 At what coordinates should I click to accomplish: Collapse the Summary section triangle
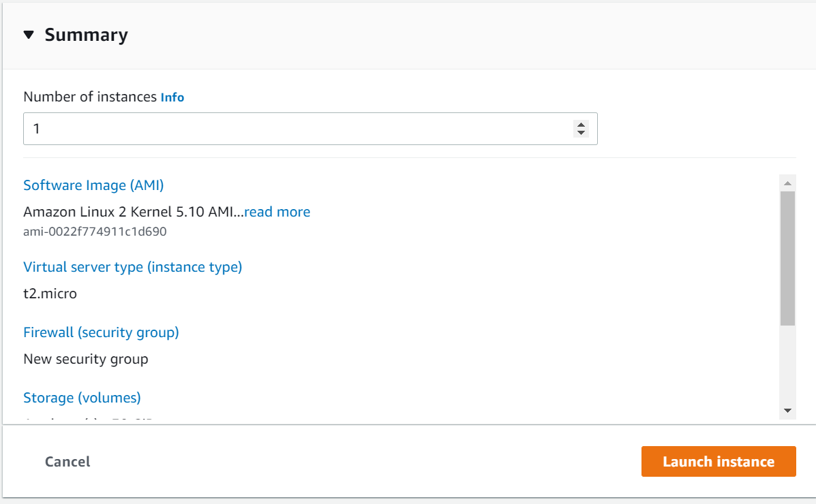coord(28,34)
